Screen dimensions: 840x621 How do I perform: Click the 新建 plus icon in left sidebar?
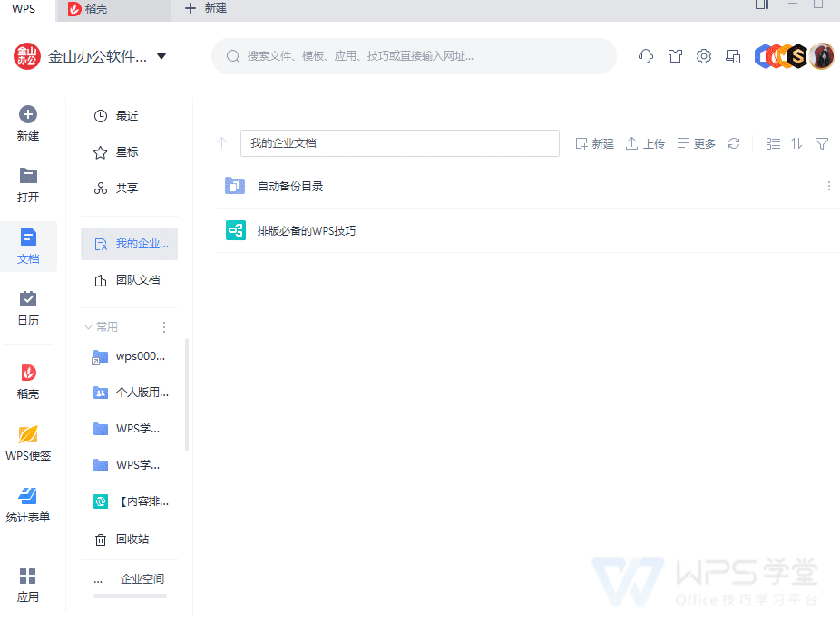28,114
